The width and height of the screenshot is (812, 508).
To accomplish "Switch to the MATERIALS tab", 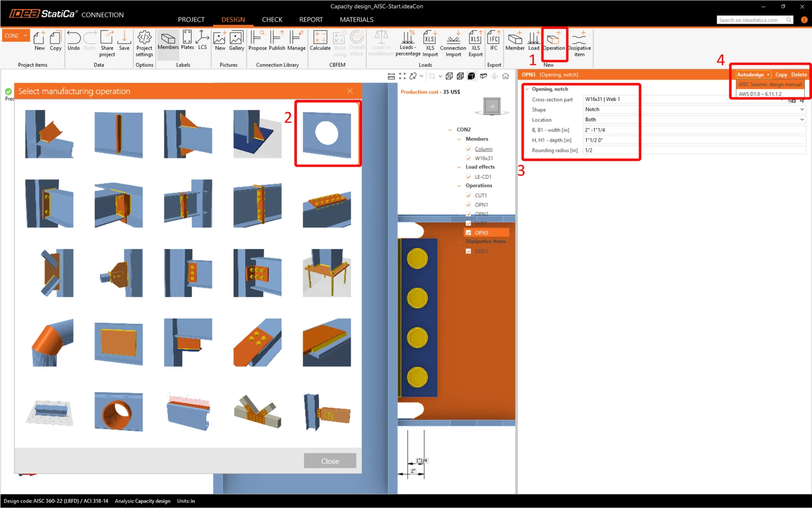I will tap(357, 19).
